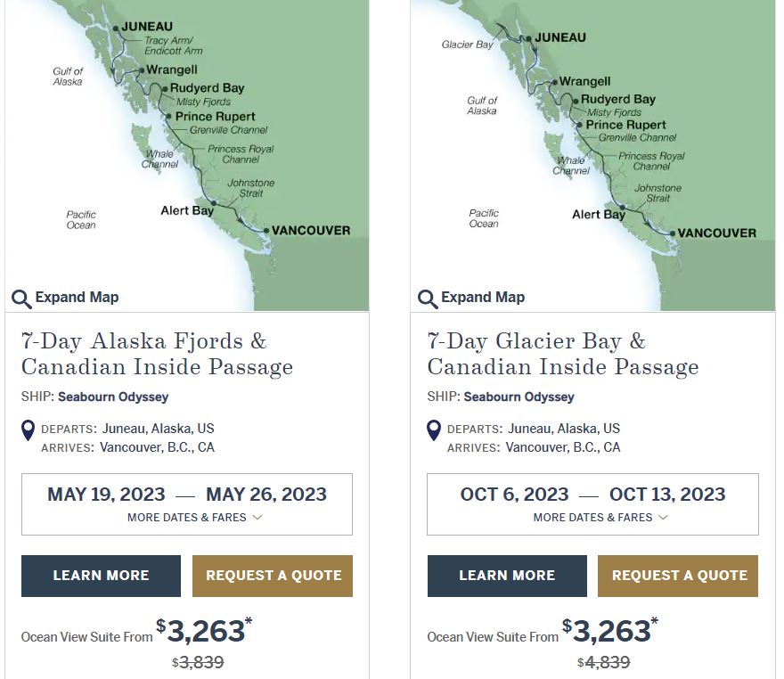Click magnifier icon on Alaska Fjords map

[x=21, y=299]
